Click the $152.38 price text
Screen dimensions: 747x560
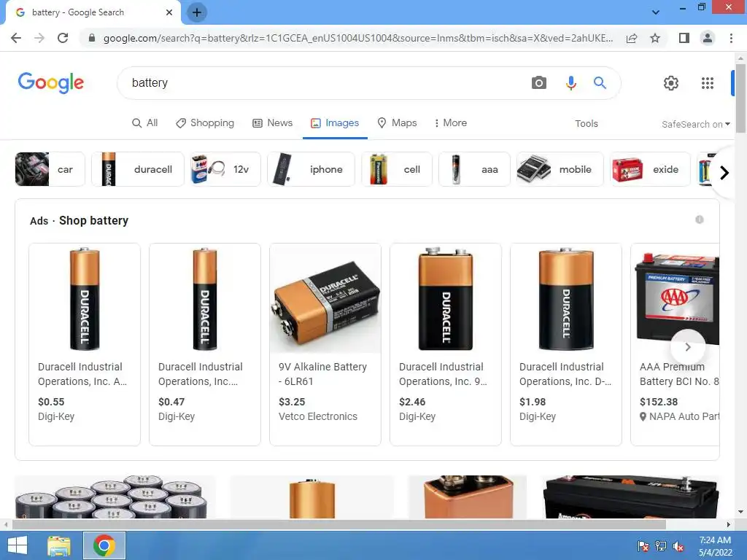[659, 402]
